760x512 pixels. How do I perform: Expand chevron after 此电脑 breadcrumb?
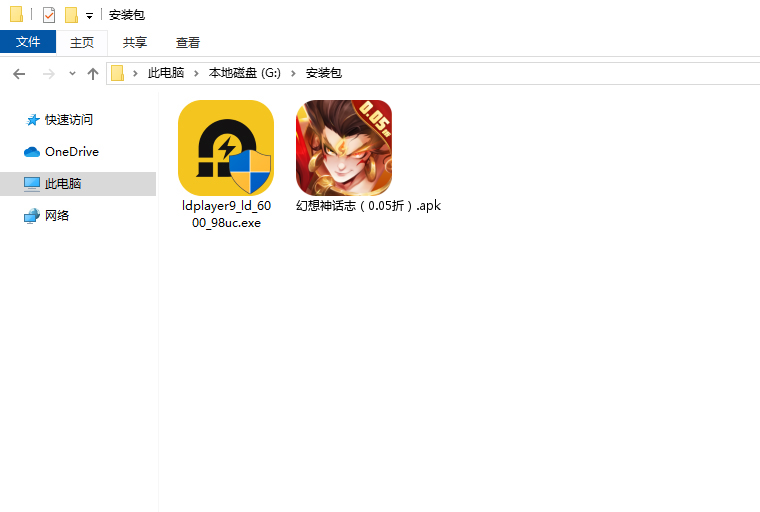[x=196, y=73]
